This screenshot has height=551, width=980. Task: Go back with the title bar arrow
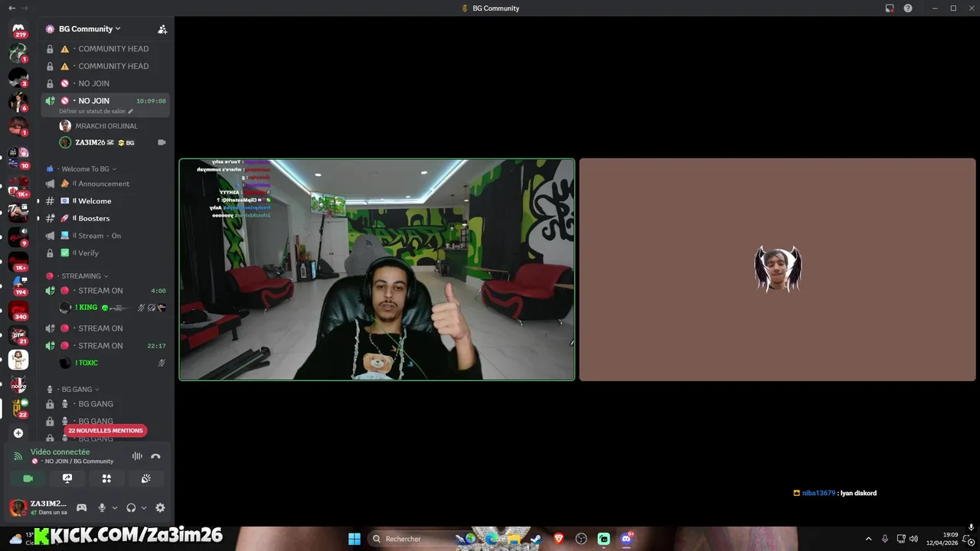click(x=11, y=8)
